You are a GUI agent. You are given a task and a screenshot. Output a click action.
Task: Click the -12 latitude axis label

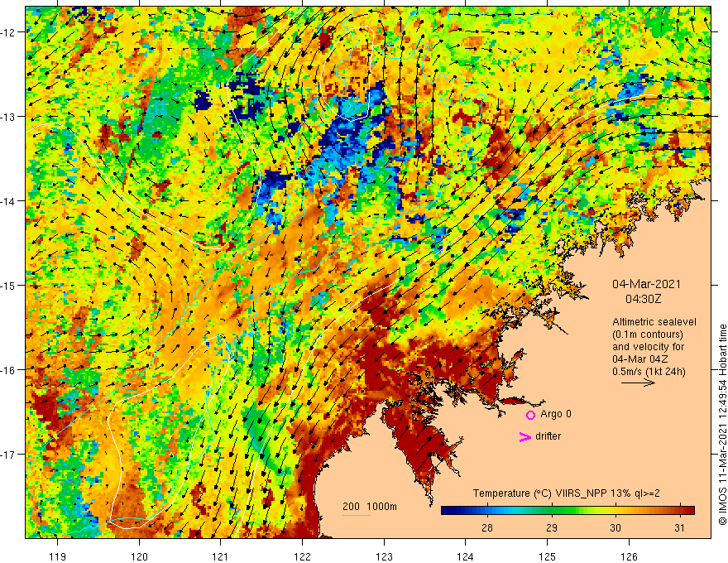[9, 32]
